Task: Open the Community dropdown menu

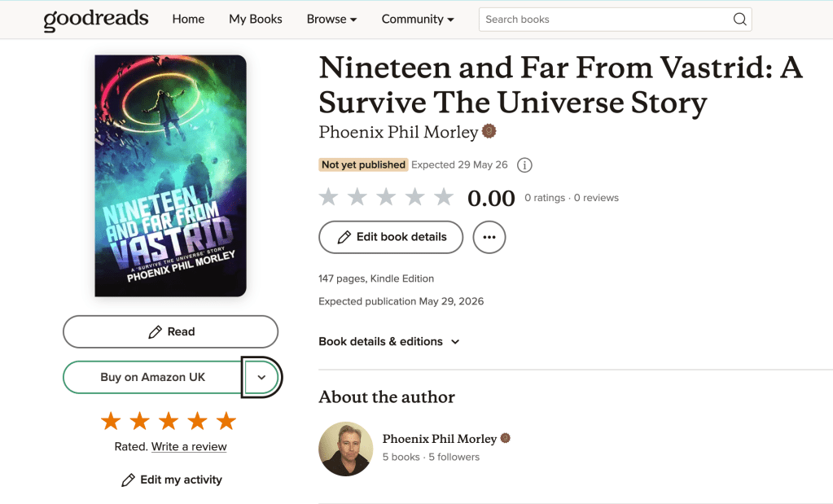Action: (418, 19)
